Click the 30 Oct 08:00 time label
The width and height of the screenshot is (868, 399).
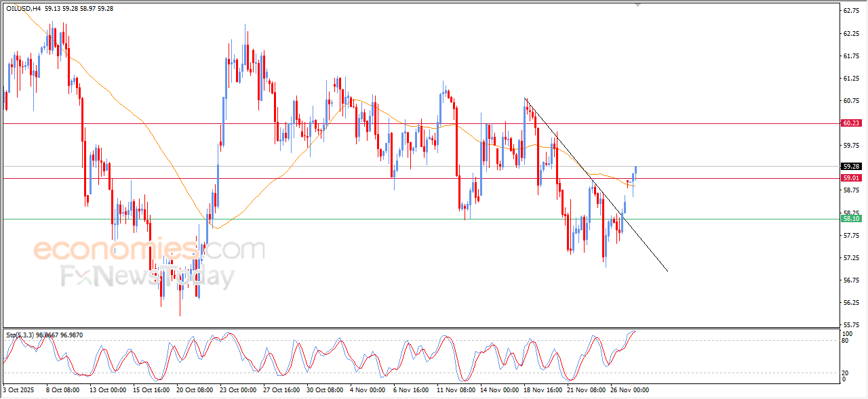(x=325, y=390)
